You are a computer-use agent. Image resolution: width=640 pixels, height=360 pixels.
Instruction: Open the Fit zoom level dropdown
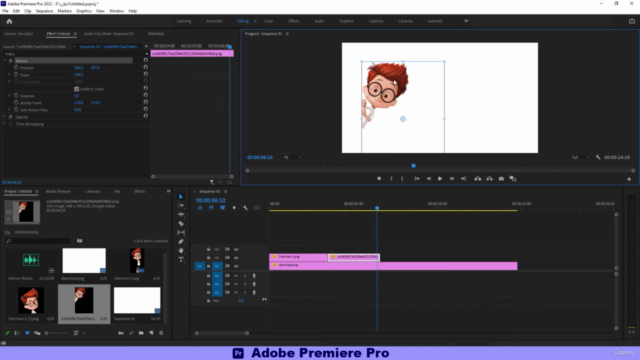pyautogui.click(x=292, y=157)
